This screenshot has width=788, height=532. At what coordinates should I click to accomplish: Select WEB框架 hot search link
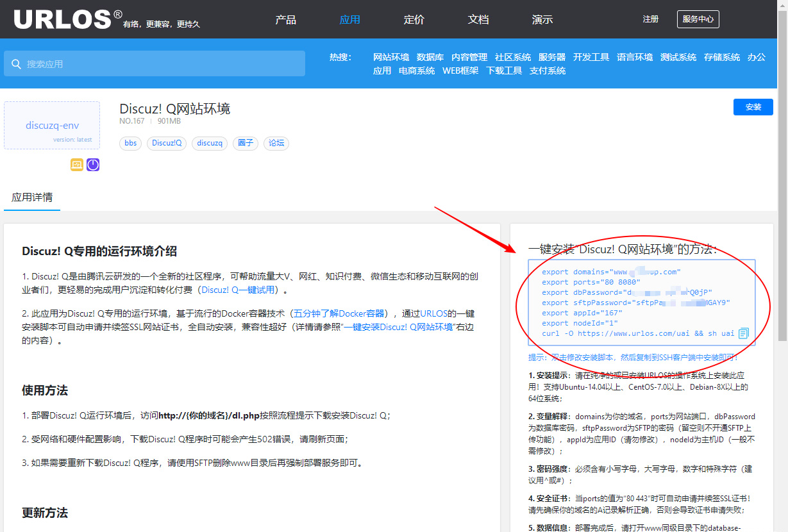(x=460, y=71)
